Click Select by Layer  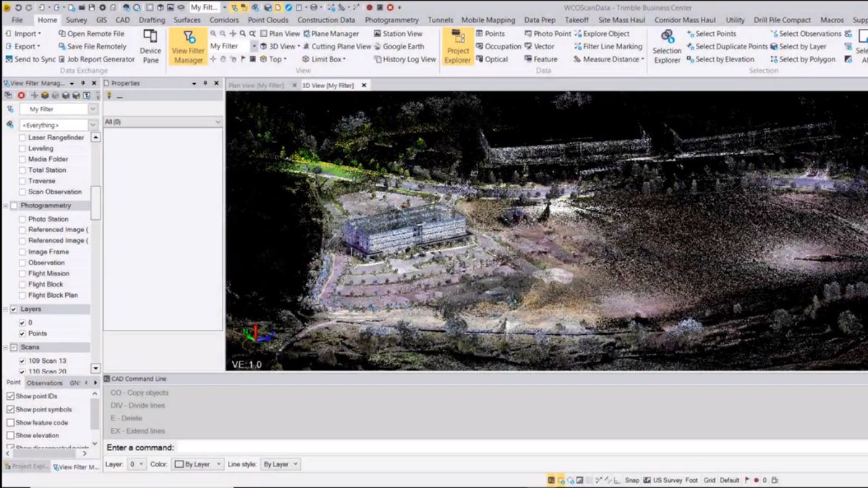[799, 46]
